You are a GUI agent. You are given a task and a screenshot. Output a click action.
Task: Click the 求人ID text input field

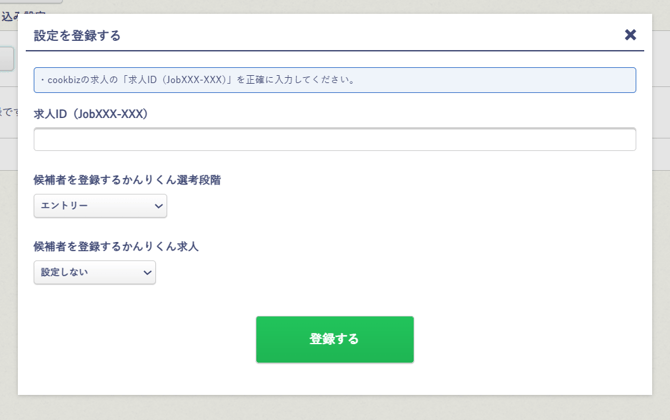click(x=334, y=139)
